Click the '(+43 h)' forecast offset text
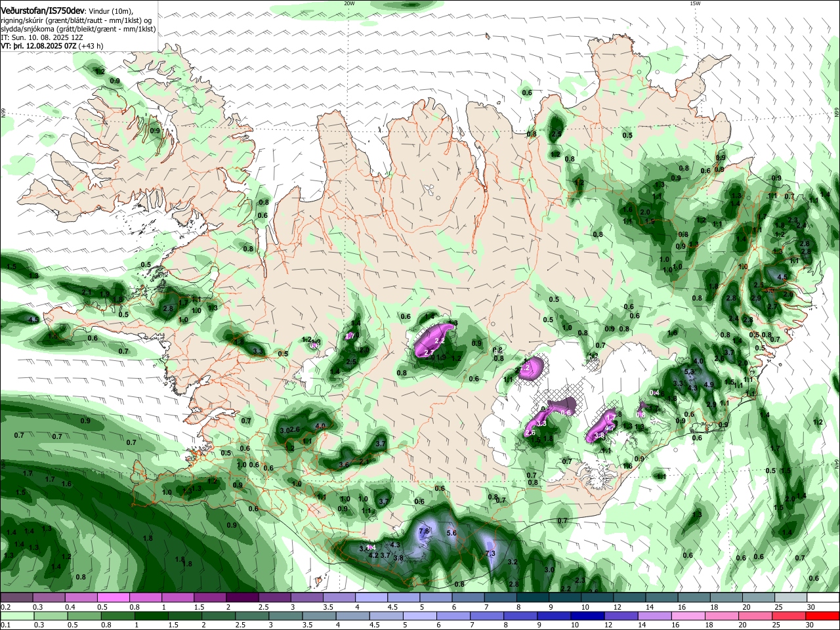This screenshot has height=630, width=840. coord(91,46)
